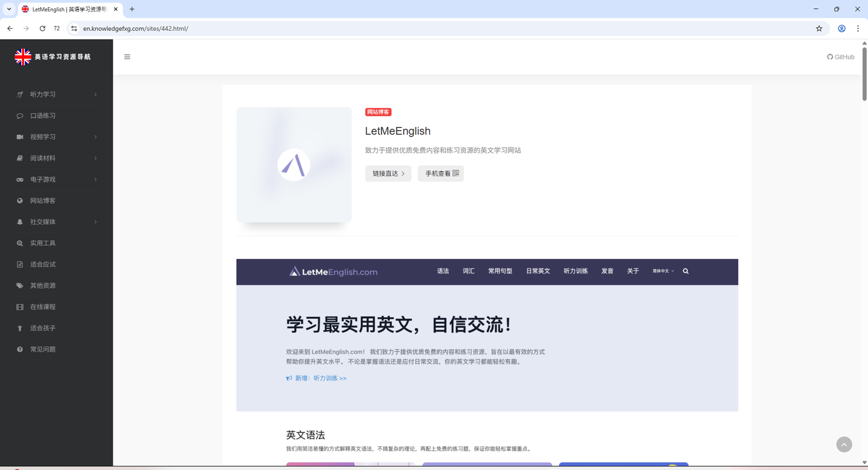Select 词汇 in the LetMeEnglish navbar

point(468,271)
